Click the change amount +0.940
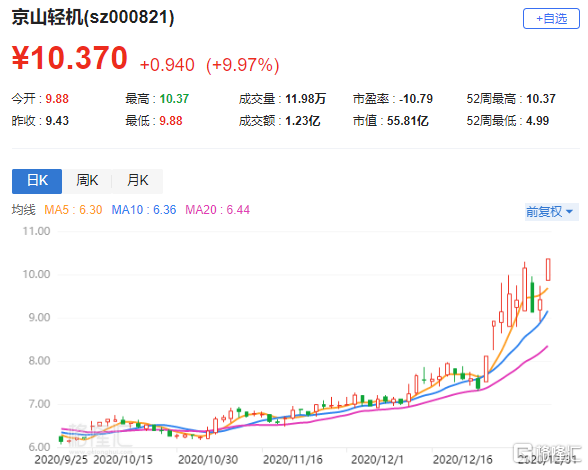 tap(167, 65)
